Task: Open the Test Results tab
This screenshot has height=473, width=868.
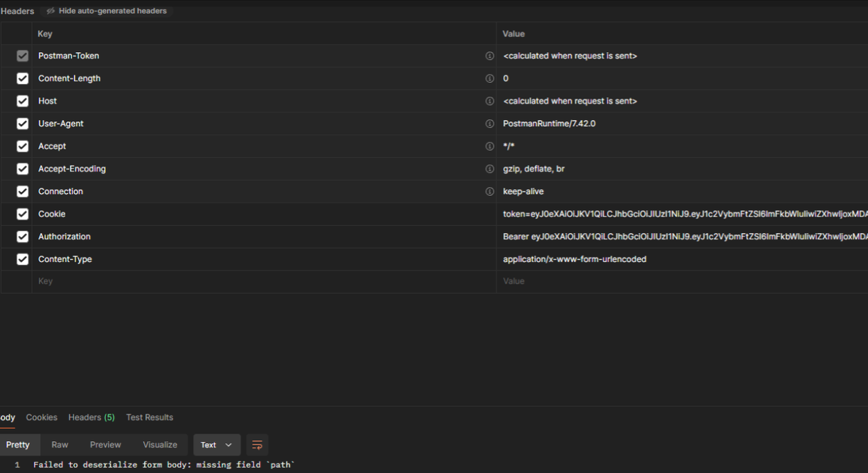Action: click(149, 417)
